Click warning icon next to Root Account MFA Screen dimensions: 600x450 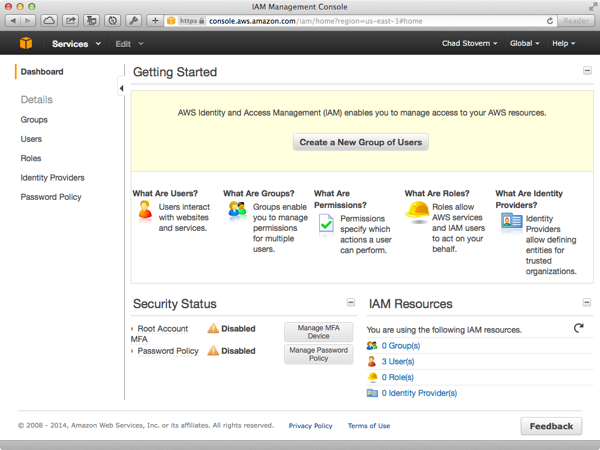213,328
